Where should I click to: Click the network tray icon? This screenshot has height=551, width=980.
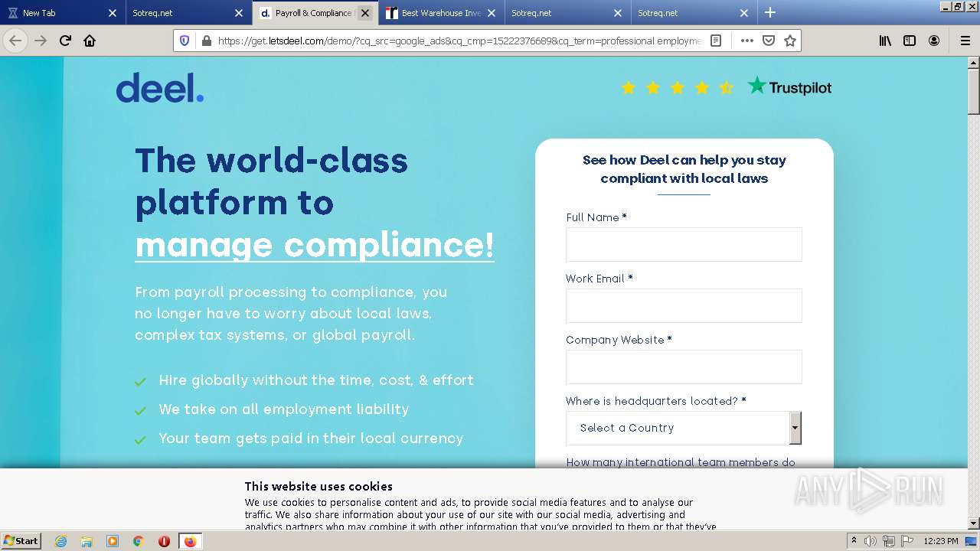[x=888, y=541]
